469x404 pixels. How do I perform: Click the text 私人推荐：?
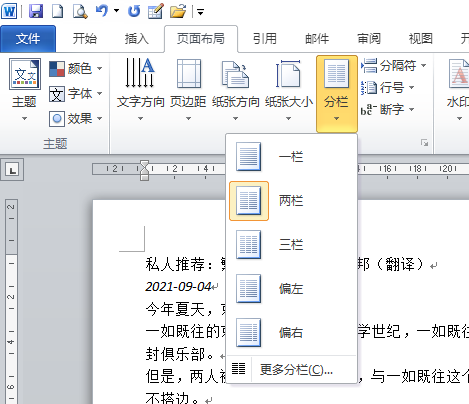point(179,264)
